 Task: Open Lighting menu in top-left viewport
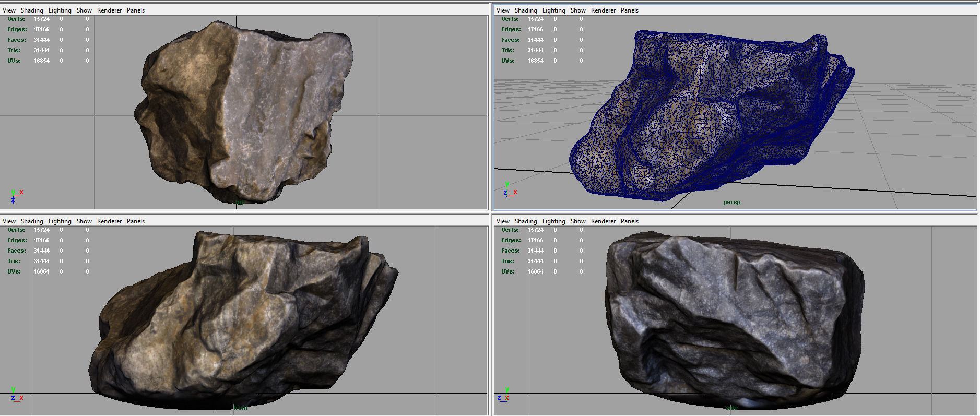point(60,10)
